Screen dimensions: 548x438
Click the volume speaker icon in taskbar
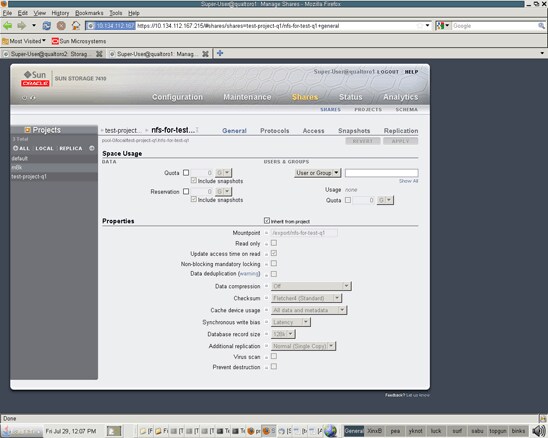(x=539, y=431)
